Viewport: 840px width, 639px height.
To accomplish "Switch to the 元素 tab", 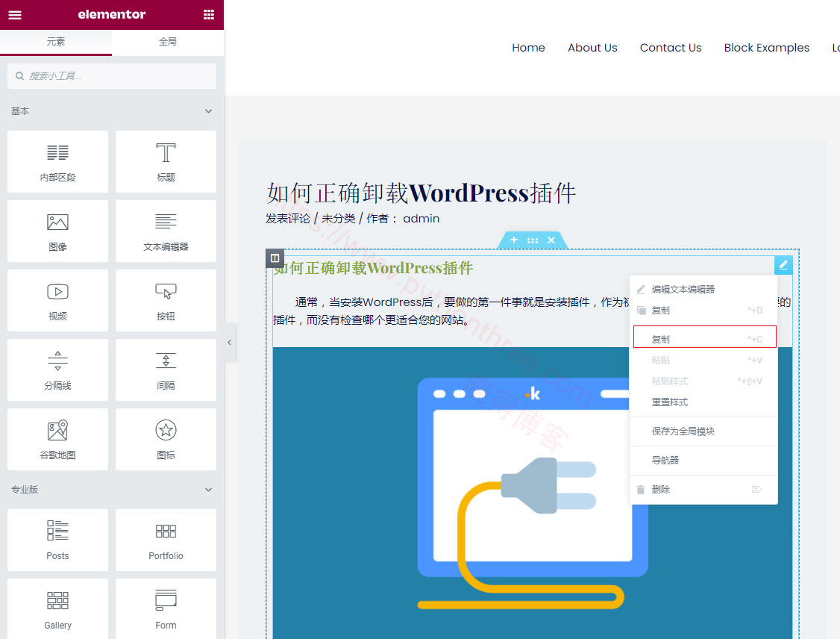I will [x=56, y=42].
